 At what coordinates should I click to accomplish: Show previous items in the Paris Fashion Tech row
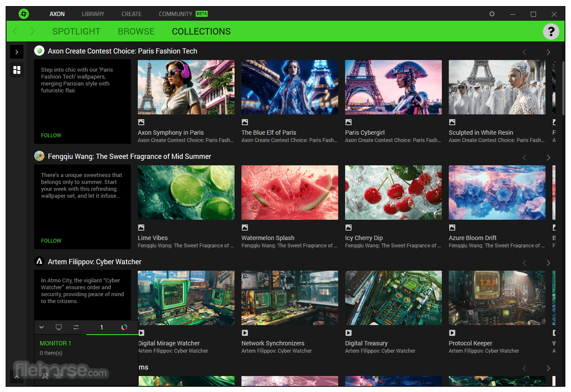pyautogui.click(x=524, y=52)
